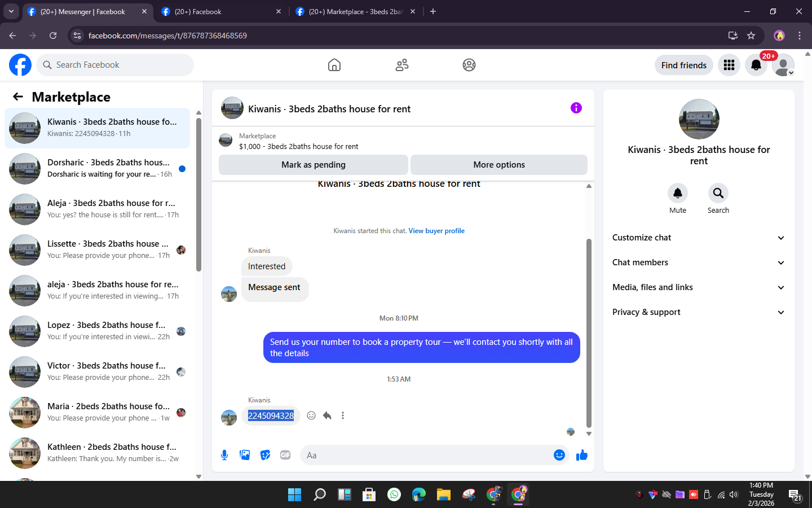Send a voice clip with microphone icon
This screenshot has height=508, width=812.
224,455
